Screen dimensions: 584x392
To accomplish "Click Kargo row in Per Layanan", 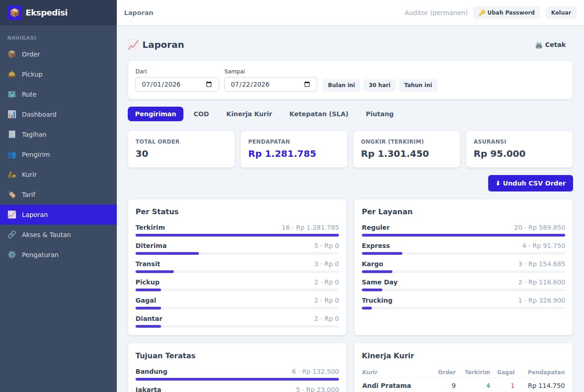I will [464, 268].
